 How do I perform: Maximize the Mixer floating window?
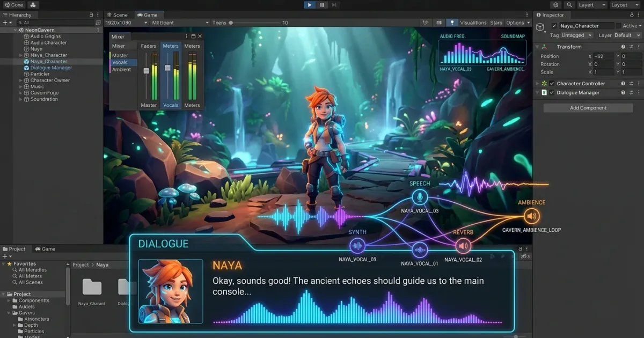[x=193, y=36]
